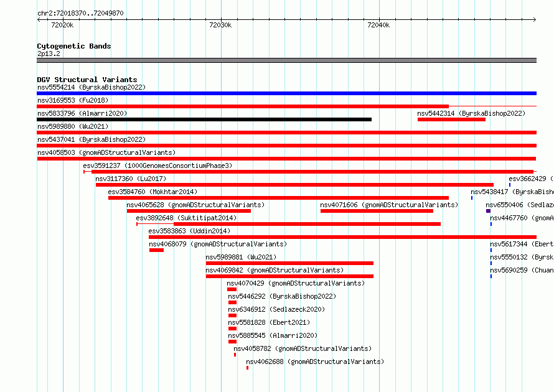The height and width of the screenshot is (392, 554).
Task: Click the nsv5833796 black variant bar
Action: pos(204,119)
